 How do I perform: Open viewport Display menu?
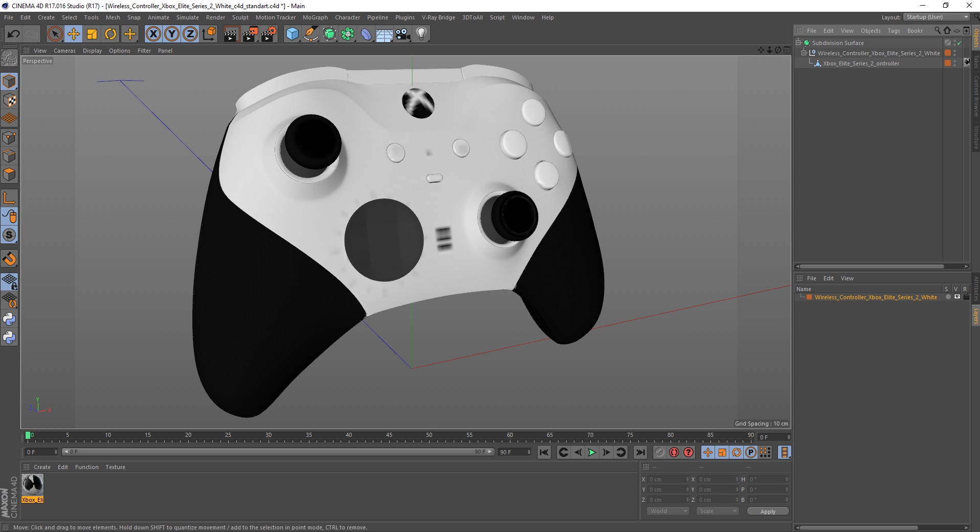pos(92,51)
